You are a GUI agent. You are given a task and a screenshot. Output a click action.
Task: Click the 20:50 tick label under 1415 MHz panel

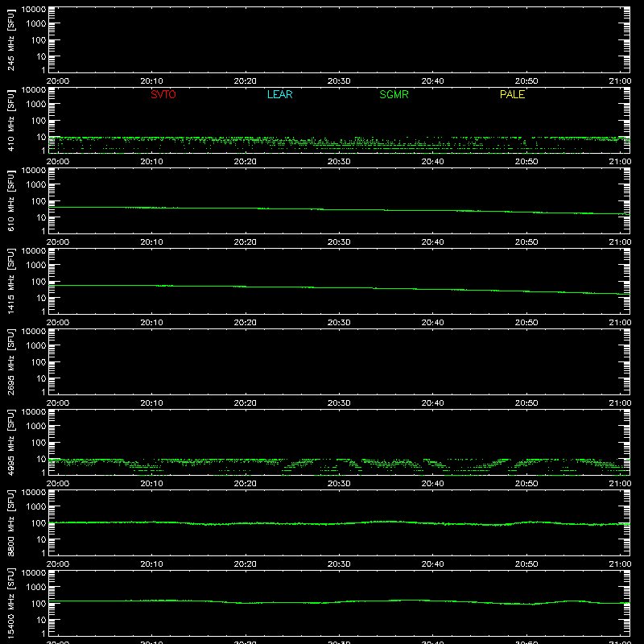526,323
